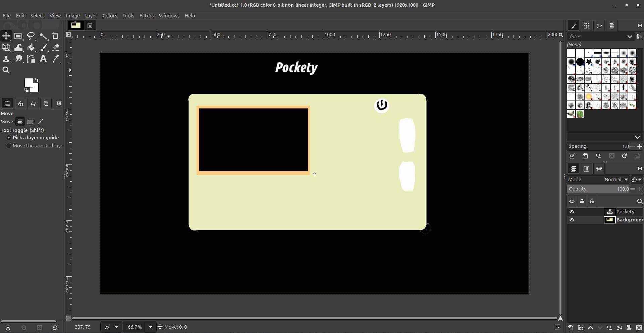Hide the Pockety layer
The height and width of the screenshot is (333, 644).
coord(572,212)
